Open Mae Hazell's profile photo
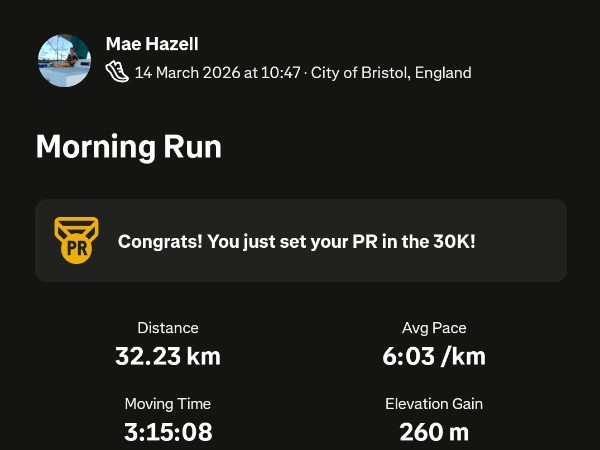 point(64,60)
